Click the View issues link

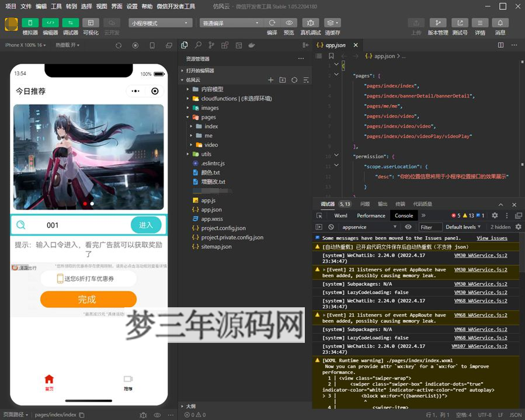click(x=492, y=238)
